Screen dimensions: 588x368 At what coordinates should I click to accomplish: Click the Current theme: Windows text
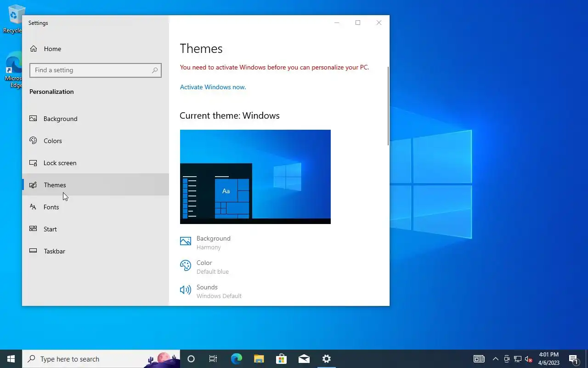tap(230, 115)
